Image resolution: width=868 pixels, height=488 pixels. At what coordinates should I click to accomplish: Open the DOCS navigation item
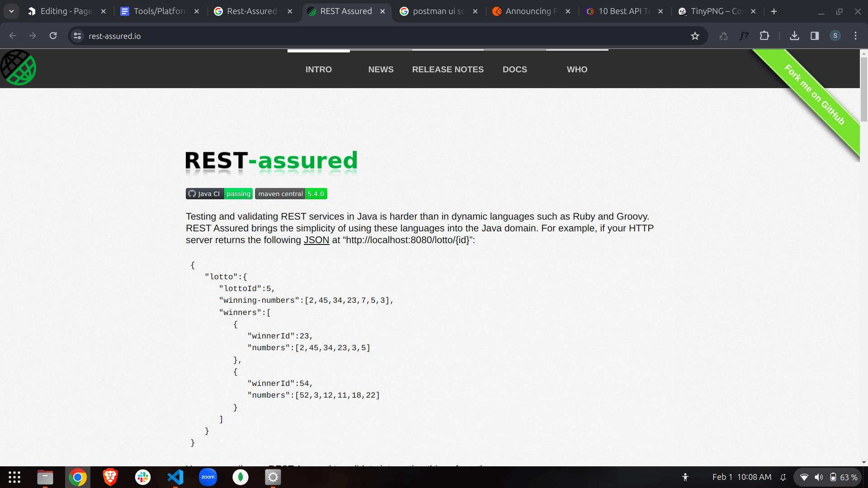coord(515,69)
